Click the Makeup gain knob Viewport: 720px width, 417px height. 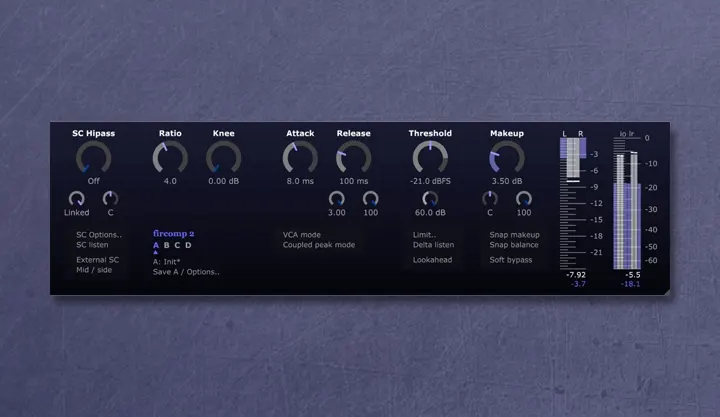506,158
